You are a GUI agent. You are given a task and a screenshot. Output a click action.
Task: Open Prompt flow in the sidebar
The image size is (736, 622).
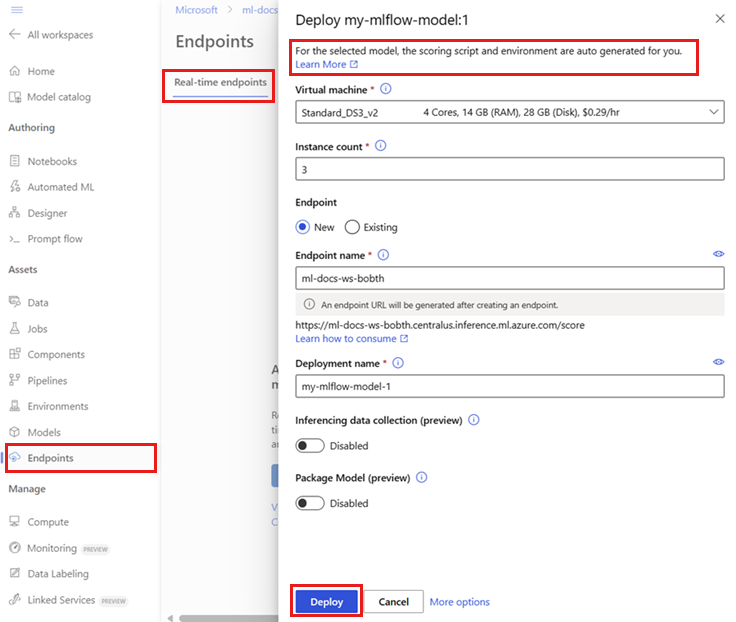click(x=55, y=239)
